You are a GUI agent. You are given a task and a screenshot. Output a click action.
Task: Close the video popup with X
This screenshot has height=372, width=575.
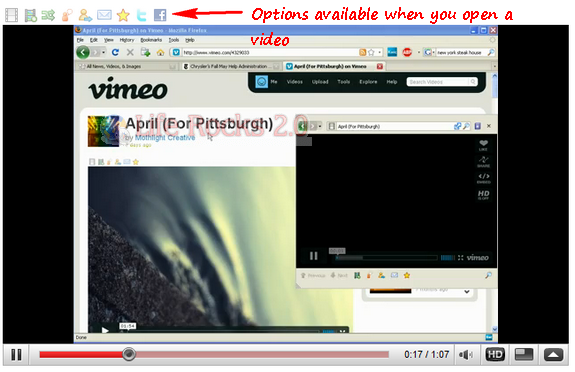click(x=489, y=126)
